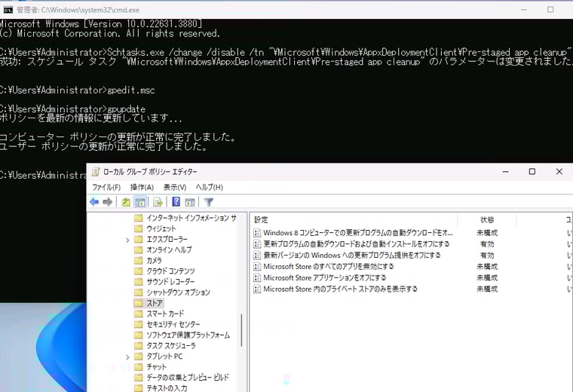Click icon of Microsoft Store のすべてのアプリ policy
573x392 pixels.
tap(257, 267)
